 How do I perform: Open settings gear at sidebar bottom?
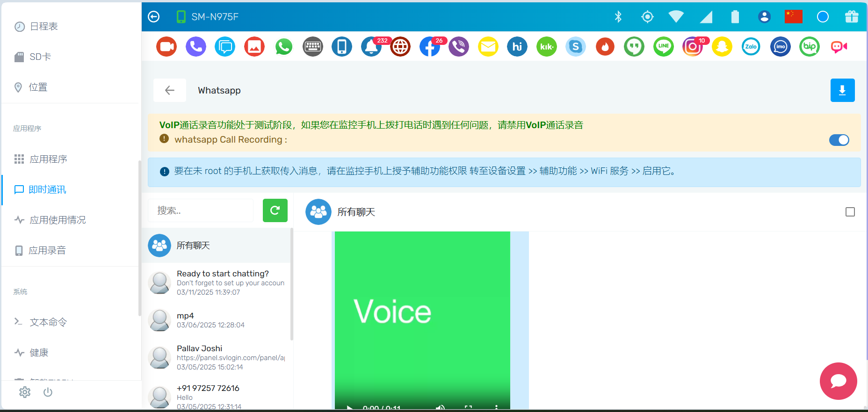click(25, 392)
